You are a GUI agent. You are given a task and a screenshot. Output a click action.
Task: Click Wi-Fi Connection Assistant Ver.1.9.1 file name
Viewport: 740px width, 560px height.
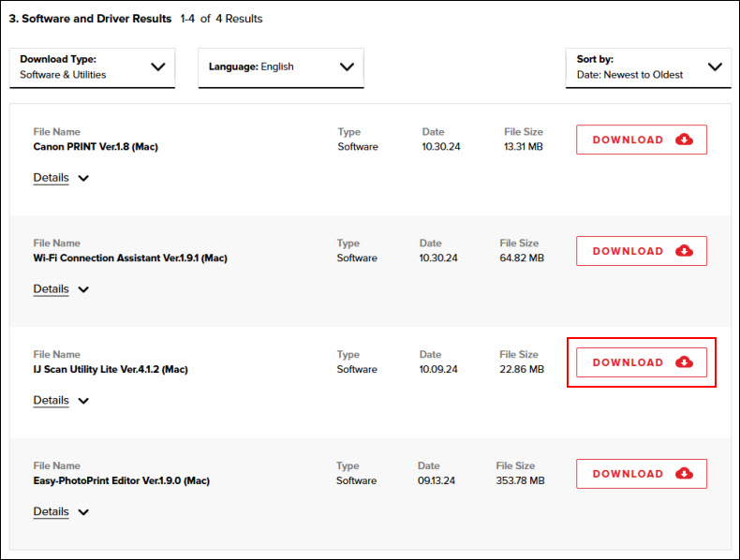click(130, 258)
